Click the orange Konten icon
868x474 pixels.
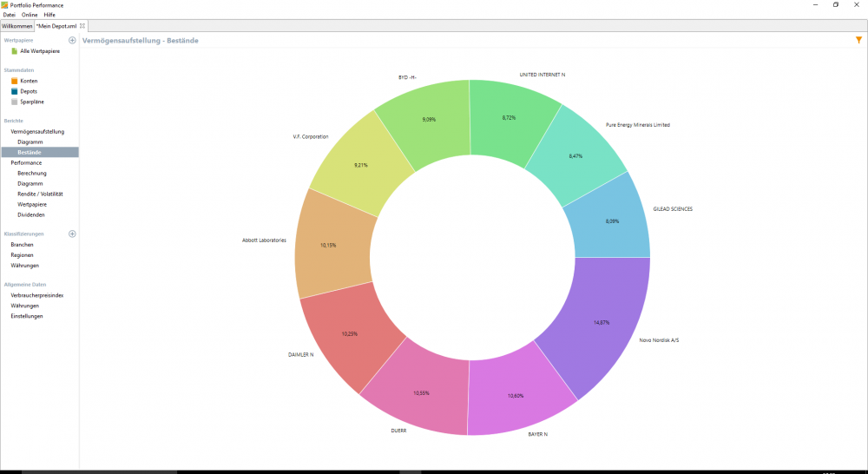(x=15, y=81)
